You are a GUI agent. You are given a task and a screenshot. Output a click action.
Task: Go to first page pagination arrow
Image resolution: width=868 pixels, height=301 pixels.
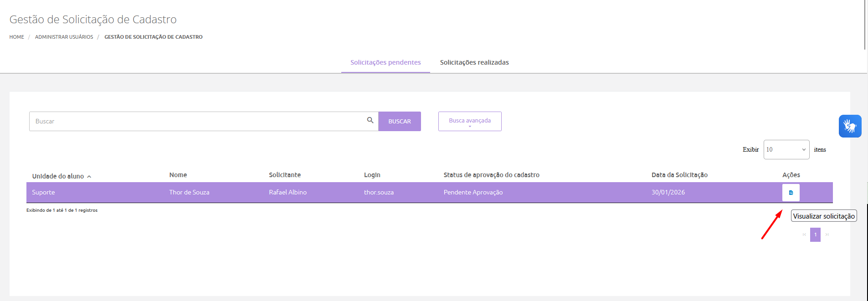(804, 235)
